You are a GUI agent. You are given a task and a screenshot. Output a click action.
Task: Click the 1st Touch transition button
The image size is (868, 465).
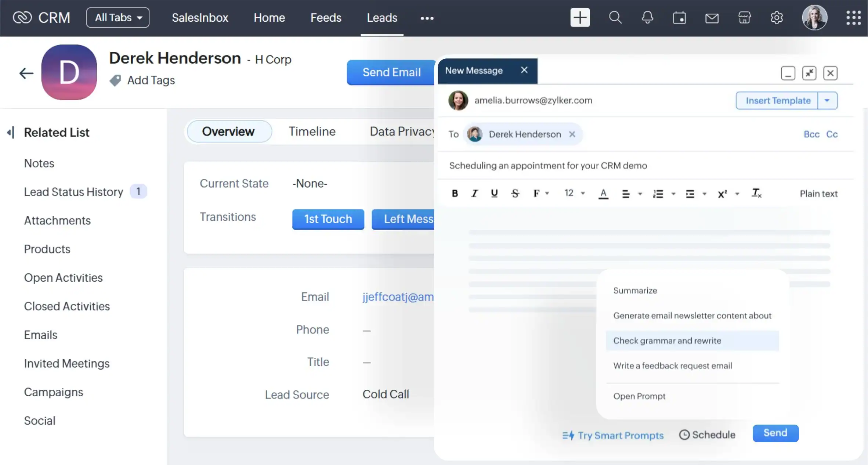[328, 219]
